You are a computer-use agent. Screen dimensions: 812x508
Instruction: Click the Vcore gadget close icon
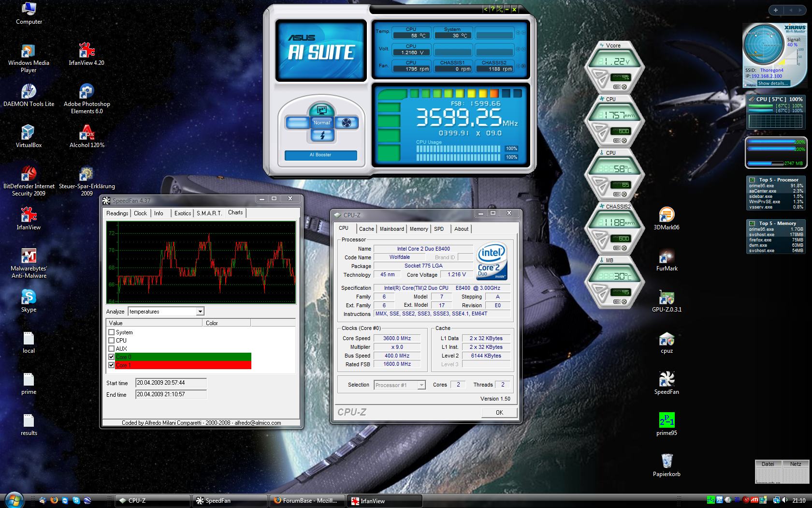[624, 87]
